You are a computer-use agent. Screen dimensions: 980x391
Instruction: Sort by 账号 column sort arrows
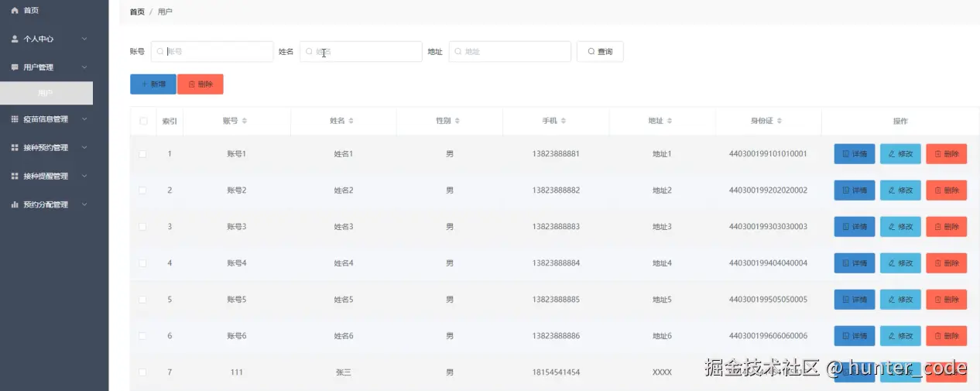[245, 121]
